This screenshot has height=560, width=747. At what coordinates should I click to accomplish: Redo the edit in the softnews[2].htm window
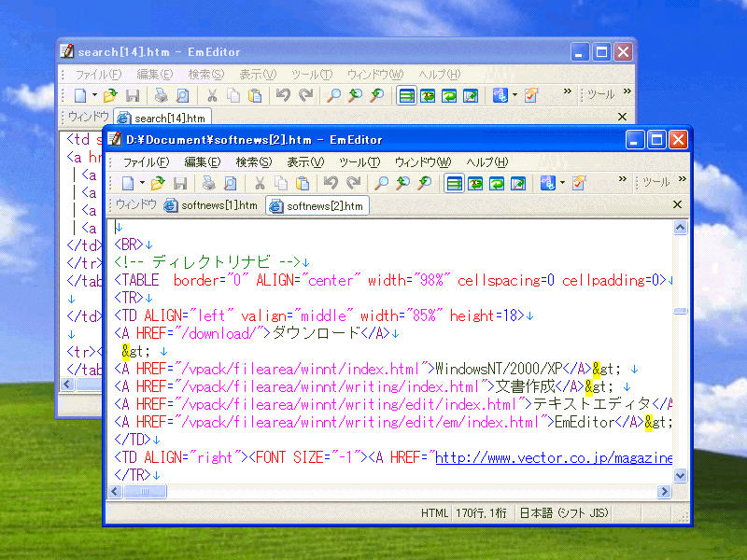tap(354, 183)
